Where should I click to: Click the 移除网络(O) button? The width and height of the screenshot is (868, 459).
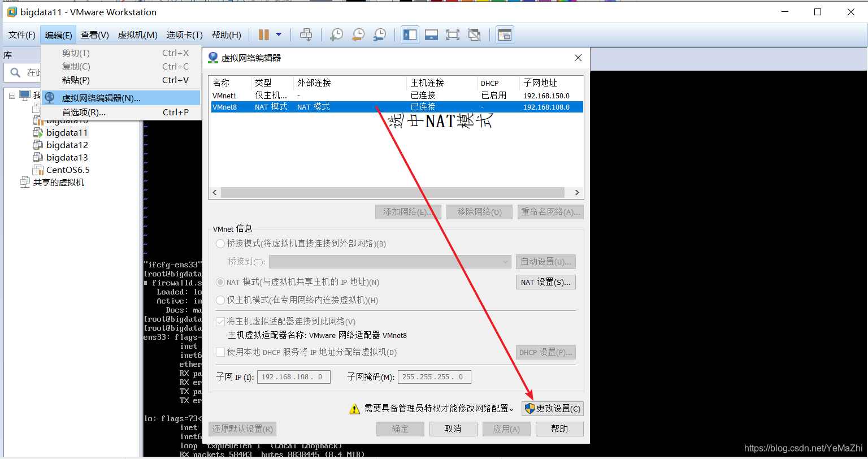tap(479, 212)
